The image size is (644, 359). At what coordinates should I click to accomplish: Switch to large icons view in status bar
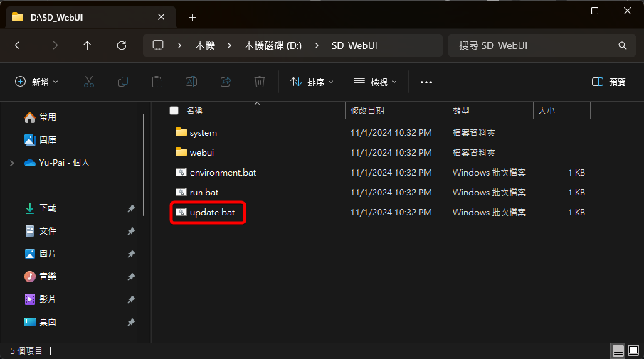point(633,350)
